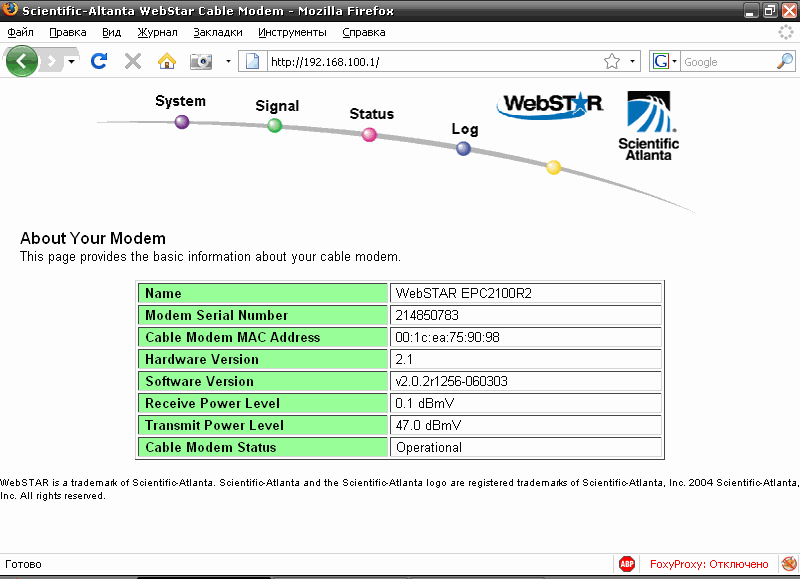Open the Журнал menu

pyautogui.click(x=157, y=32)
